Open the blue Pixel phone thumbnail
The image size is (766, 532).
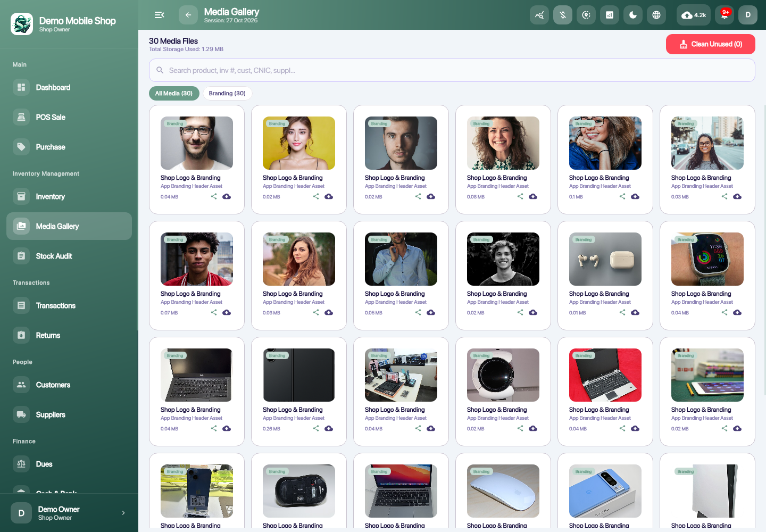605,491
